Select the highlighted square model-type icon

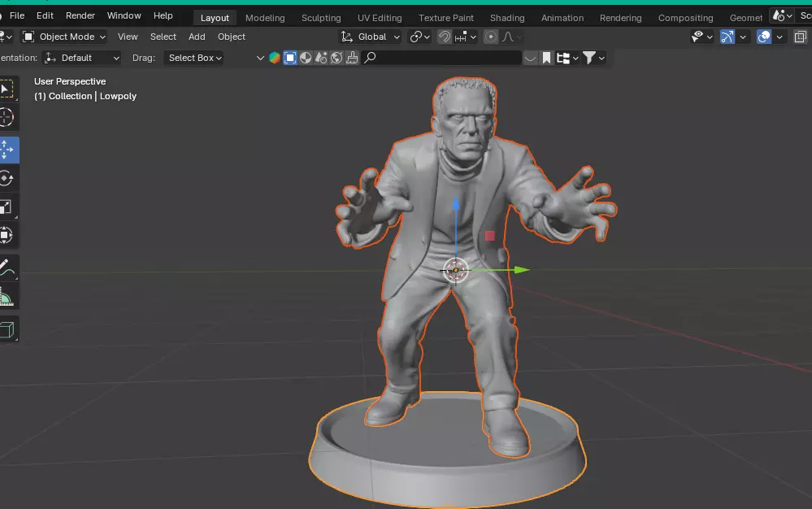point(290,58)
